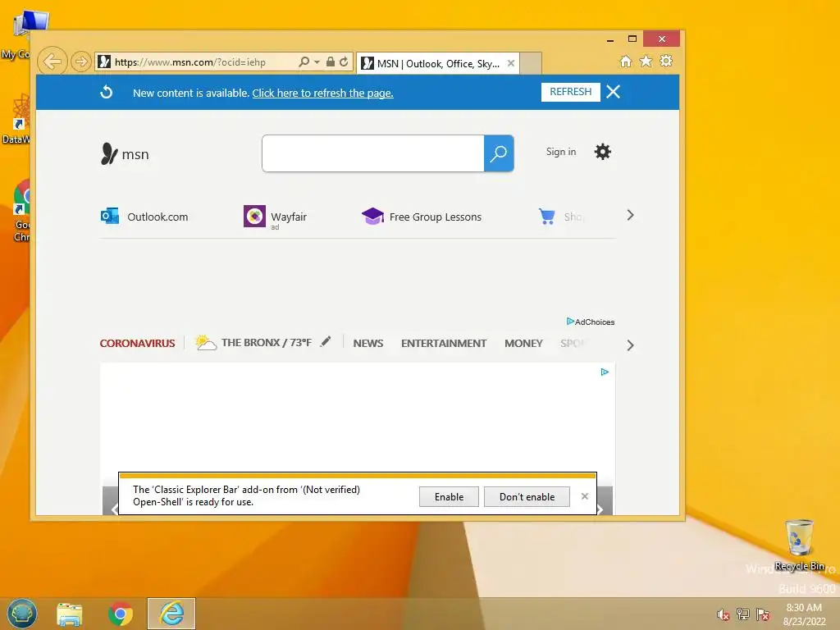Screen dimensions: 840x630
Task: Click the Sign in link
Action: [561, 152]
